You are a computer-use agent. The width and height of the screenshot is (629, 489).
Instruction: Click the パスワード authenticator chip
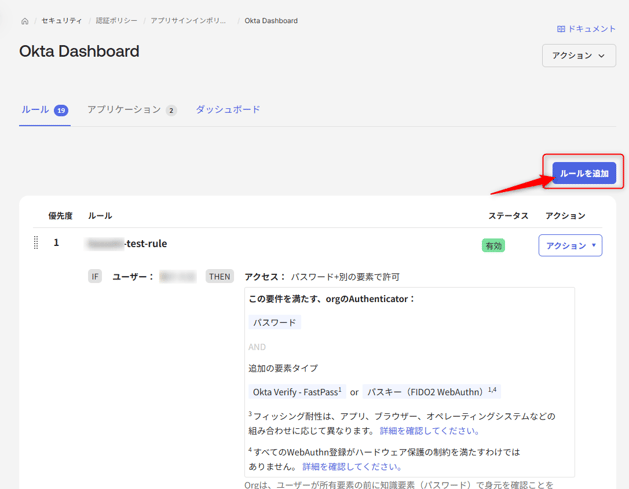[275, 322]
